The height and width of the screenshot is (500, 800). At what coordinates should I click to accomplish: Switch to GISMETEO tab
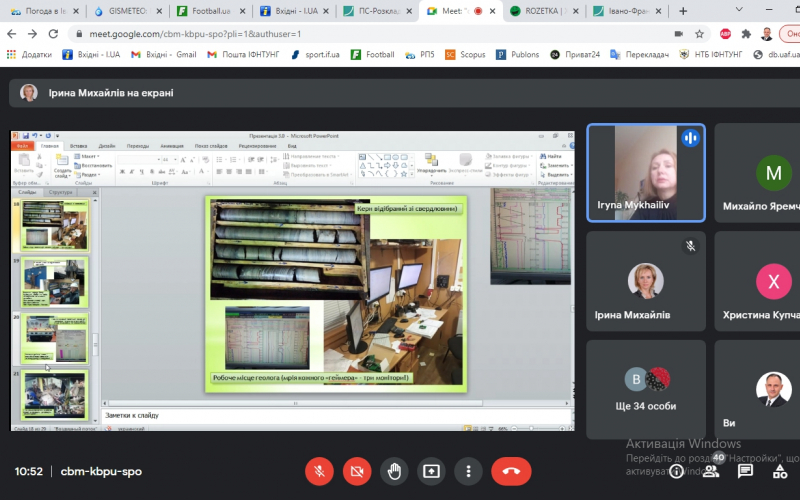coord(127,11)
